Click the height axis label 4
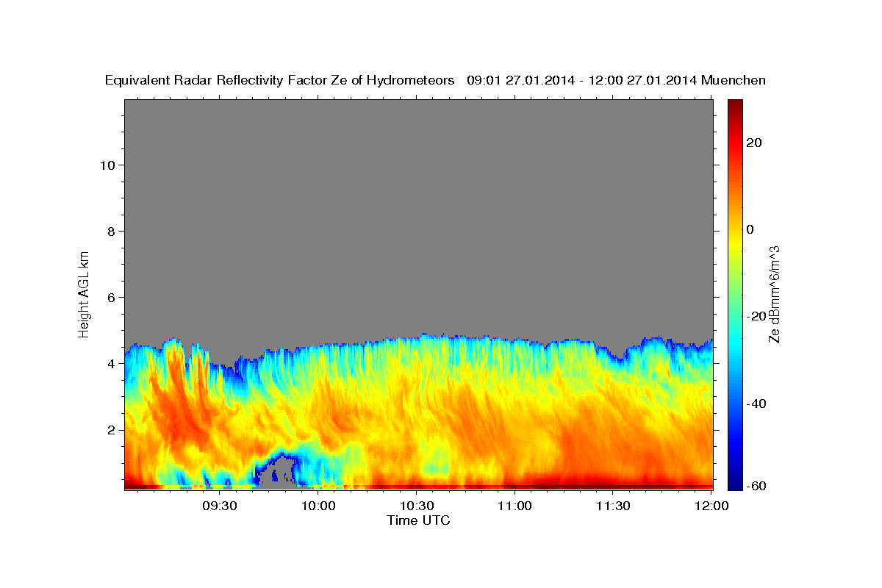The height and width of the screenshot is (588, 882). coord(110,363)
